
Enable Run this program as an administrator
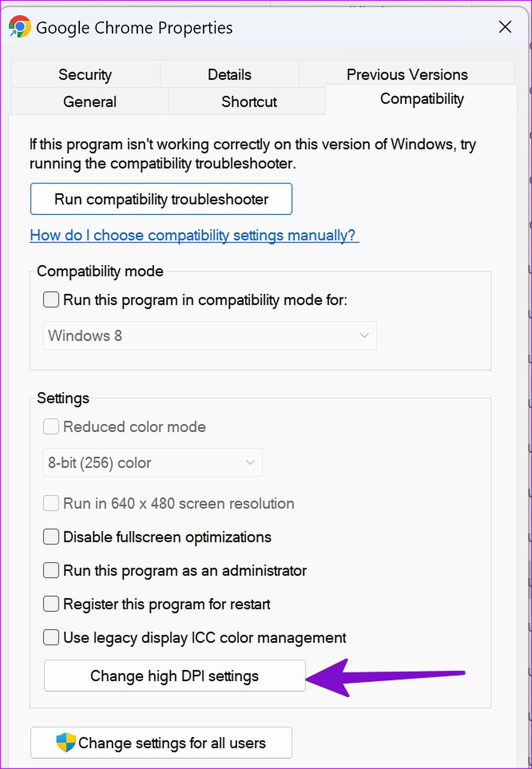coord(51,570)
